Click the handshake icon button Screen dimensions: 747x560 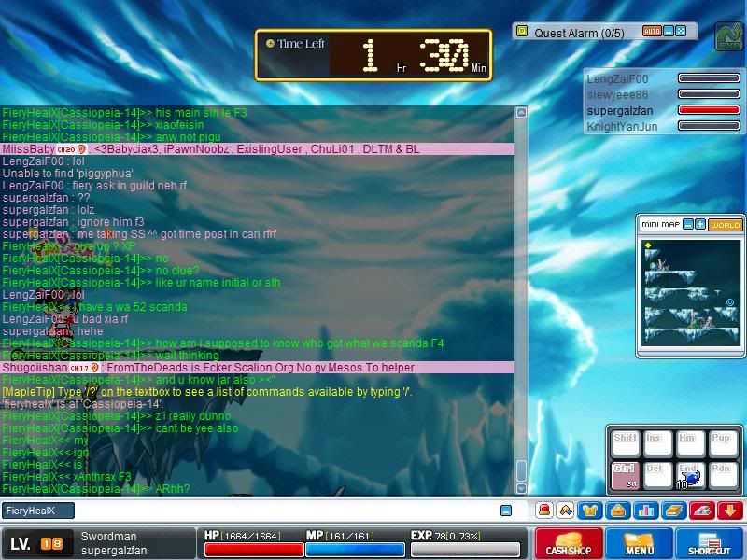(566, 511)
